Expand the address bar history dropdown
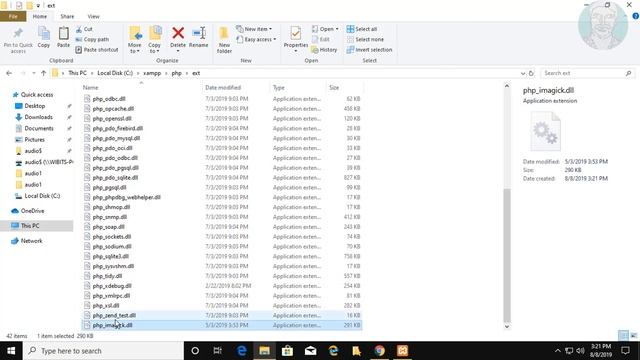This screenshot has width=640, height=360. pyautogui.click(x=522, y=73)
